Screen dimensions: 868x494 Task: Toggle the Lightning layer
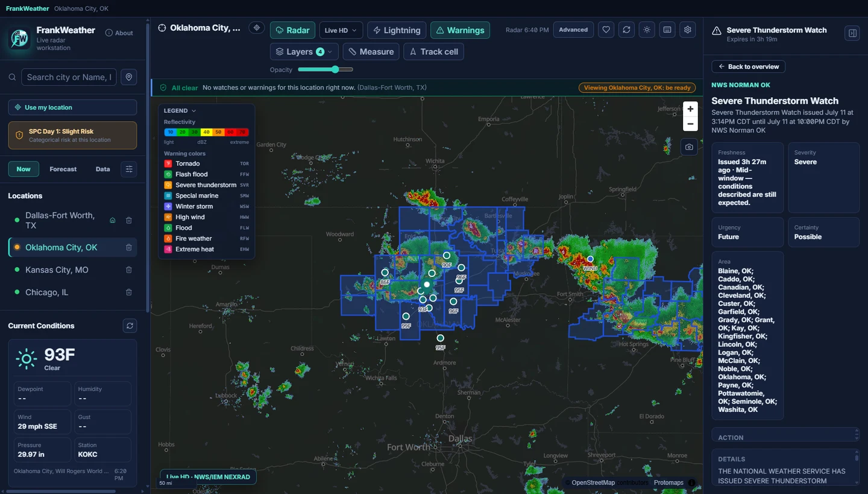pyautogui.click(x=397, y=30)
